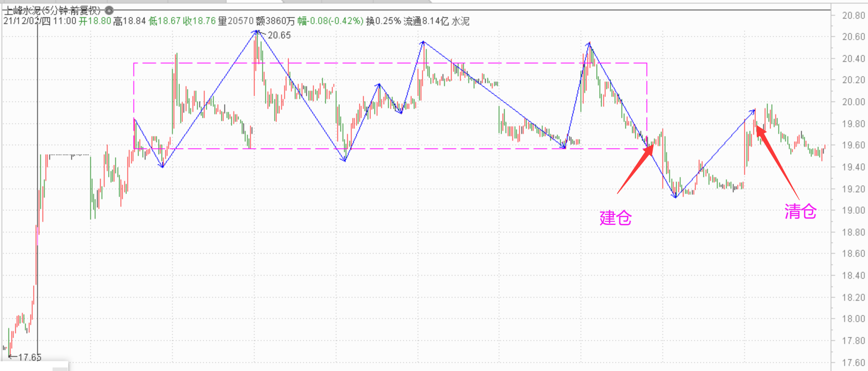868x371 pixels.
Task: Click the closing price 收18.76 value
Action: tap(199, 21)
